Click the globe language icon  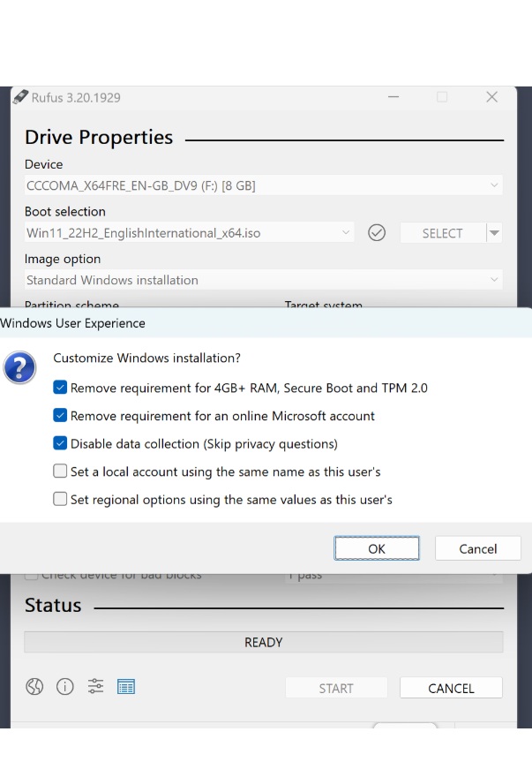[x=34, y=687]
